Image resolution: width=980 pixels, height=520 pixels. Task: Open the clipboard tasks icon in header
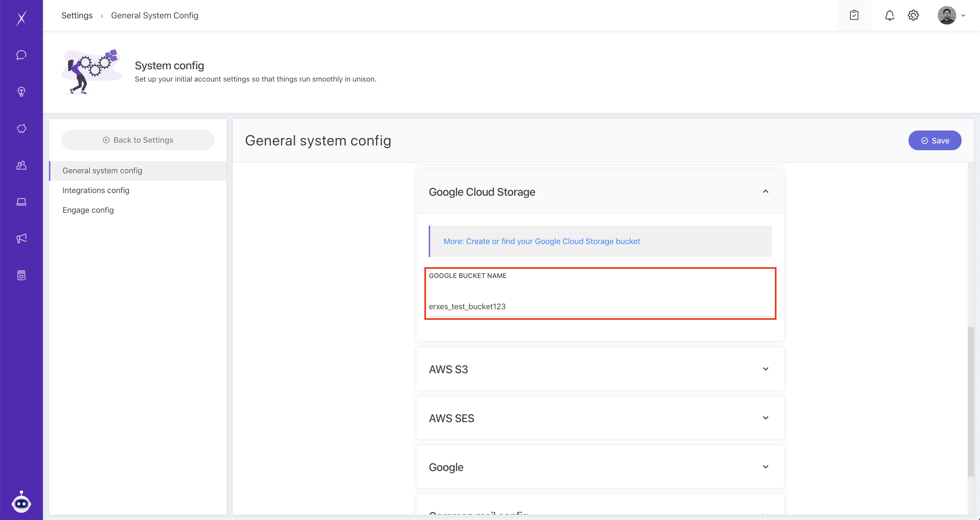(x=854, y=15)
